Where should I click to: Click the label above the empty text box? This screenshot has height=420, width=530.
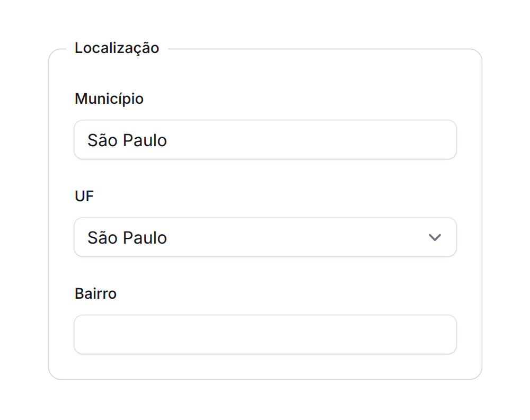95,294
